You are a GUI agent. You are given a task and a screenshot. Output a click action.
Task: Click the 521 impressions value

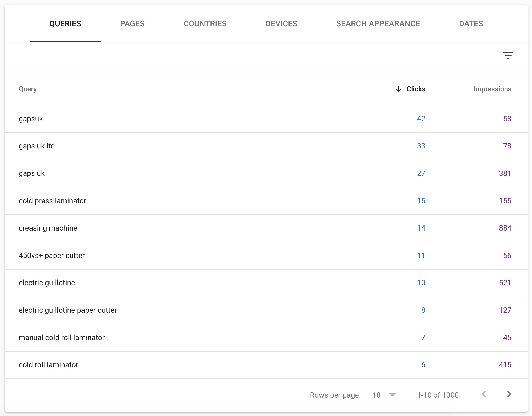click(x=505, y=283)
